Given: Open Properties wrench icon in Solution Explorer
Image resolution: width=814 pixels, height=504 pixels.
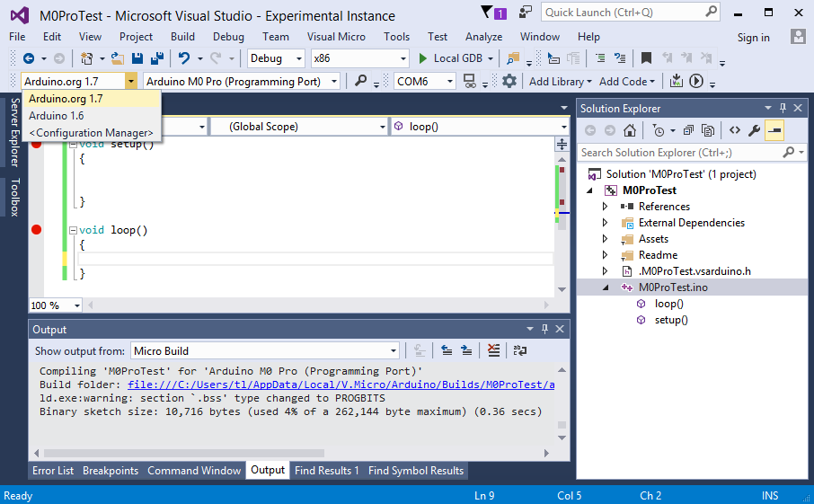Looking at the screenshot, I should (x=755, y=130).
